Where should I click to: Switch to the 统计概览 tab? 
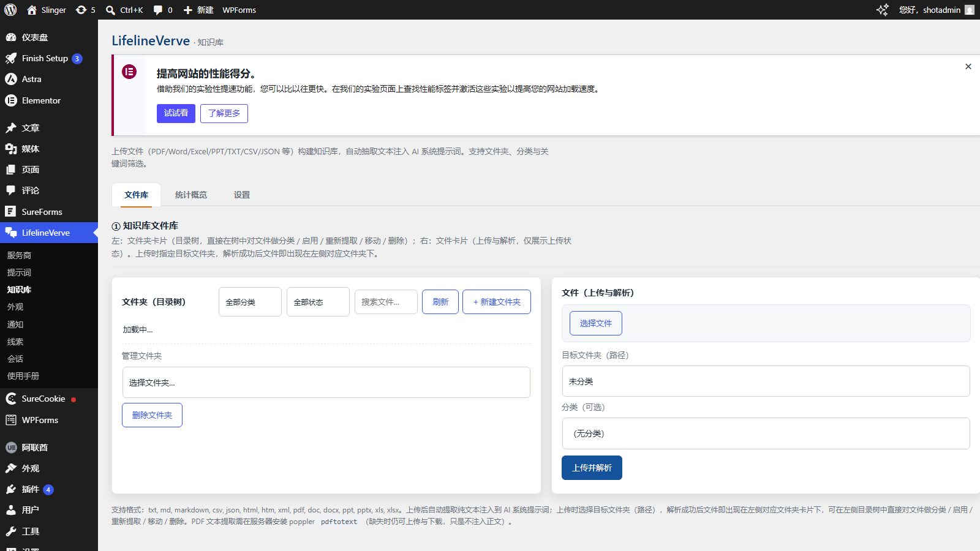click(x=191, y=195)
